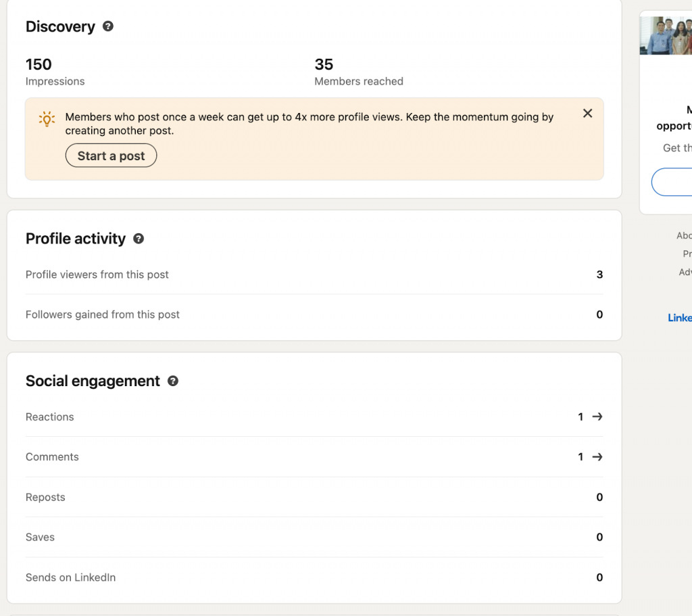Select the Members reached metric
Viewport: 692px width, 616px height.
click(x=358, y=72)
